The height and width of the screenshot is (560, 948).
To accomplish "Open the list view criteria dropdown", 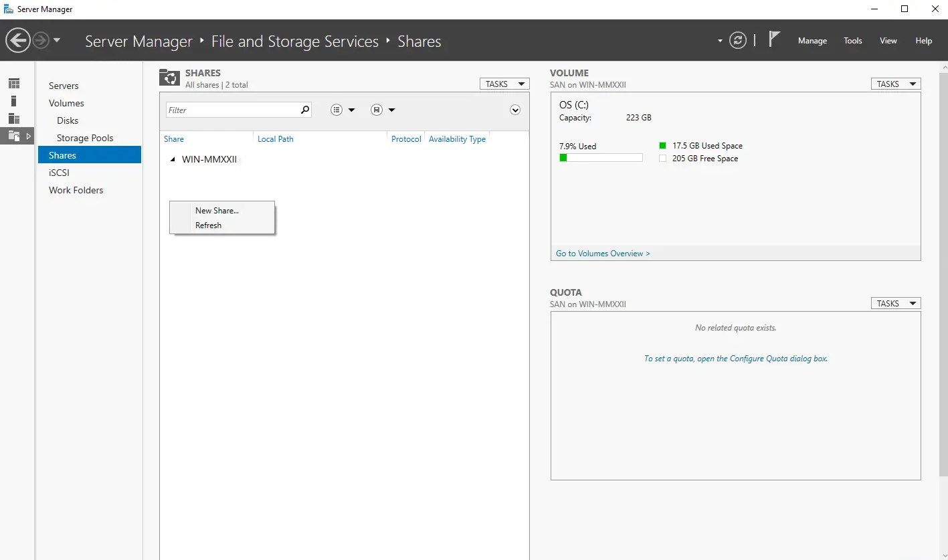I will coord(343,110).
